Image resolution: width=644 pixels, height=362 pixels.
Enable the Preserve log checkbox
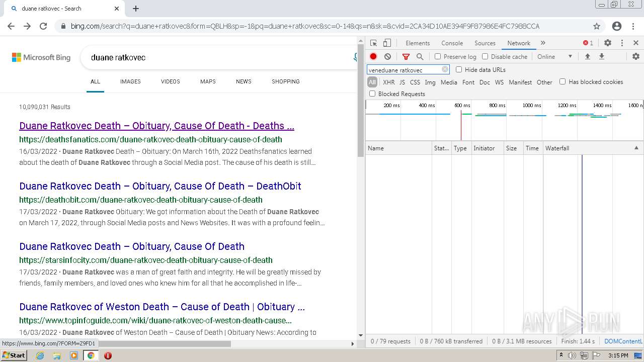pos(438,57)
